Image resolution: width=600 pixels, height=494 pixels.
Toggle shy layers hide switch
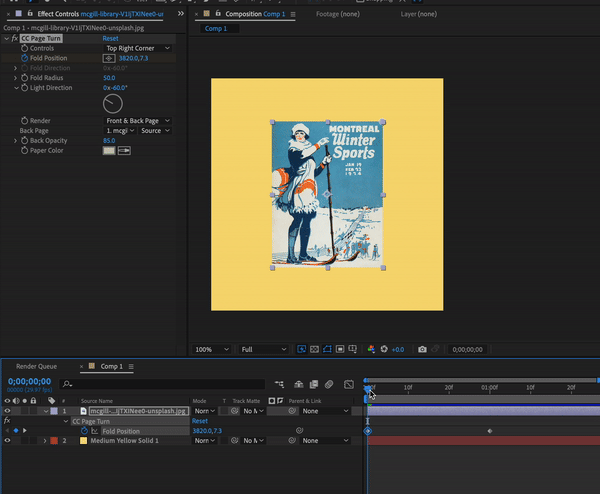pyautogui.click(x=298, y=384)
